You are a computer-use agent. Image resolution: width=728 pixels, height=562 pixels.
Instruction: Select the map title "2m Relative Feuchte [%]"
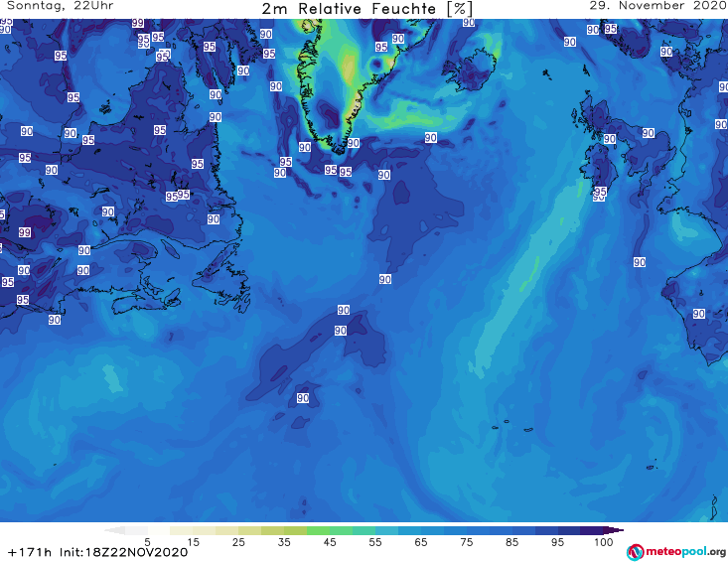click(367, 9)
